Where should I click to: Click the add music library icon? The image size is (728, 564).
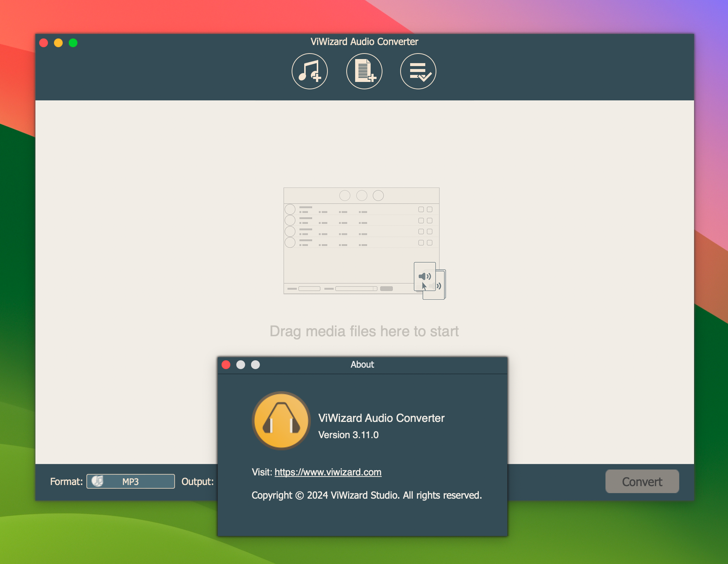309,71
